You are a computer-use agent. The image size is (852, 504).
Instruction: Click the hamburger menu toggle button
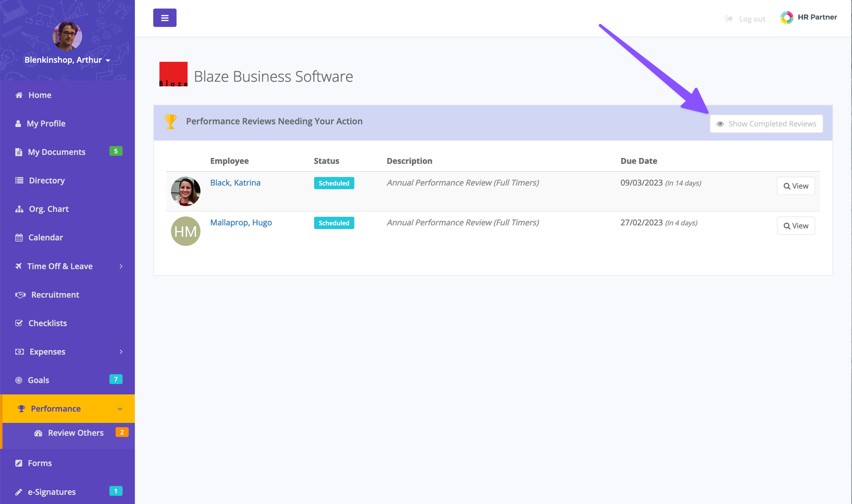point(165,18)
